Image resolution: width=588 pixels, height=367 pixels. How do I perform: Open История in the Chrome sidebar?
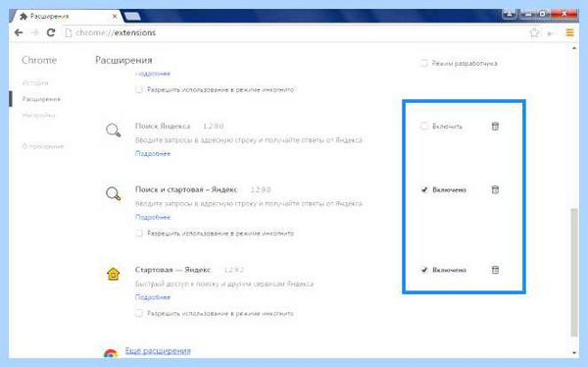[35, 82]
